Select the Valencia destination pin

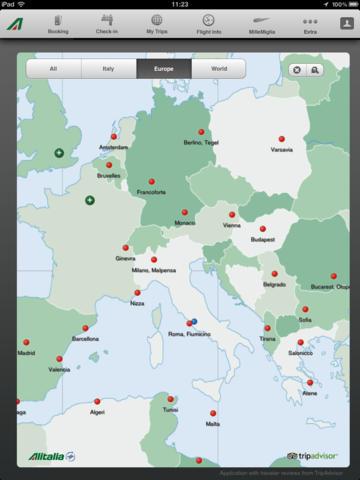click(59, 359)
